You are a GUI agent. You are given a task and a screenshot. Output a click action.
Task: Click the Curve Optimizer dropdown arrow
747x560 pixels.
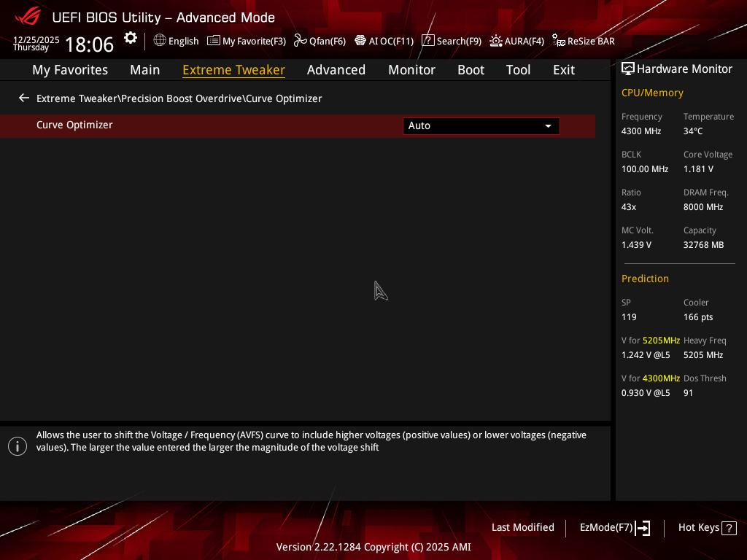(548, 126)
